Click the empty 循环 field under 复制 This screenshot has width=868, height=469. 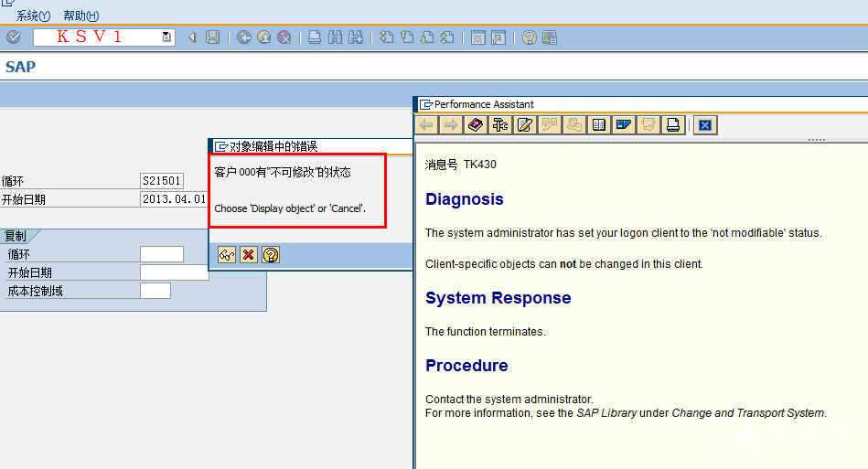tap(162, 254)
